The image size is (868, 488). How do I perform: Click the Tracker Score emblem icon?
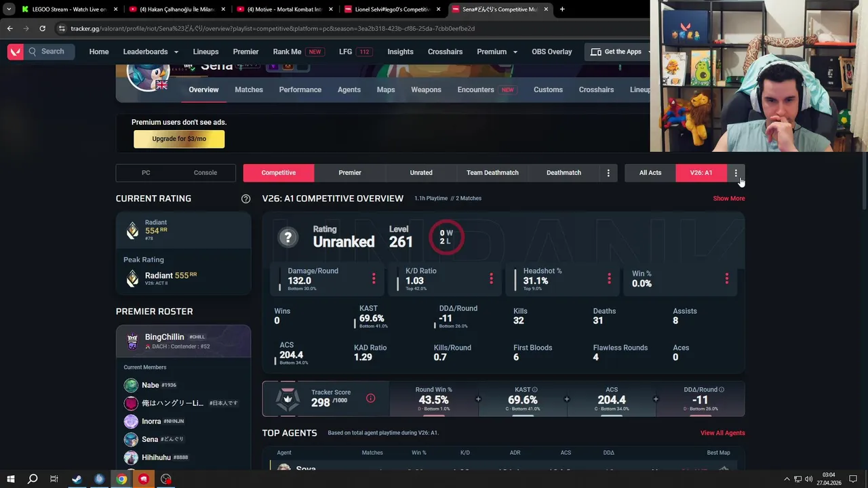(288, 399)
